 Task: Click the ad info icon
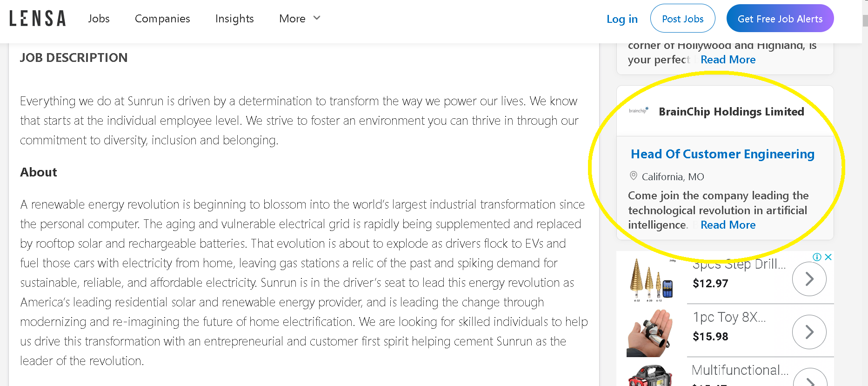tap(817, 257)
